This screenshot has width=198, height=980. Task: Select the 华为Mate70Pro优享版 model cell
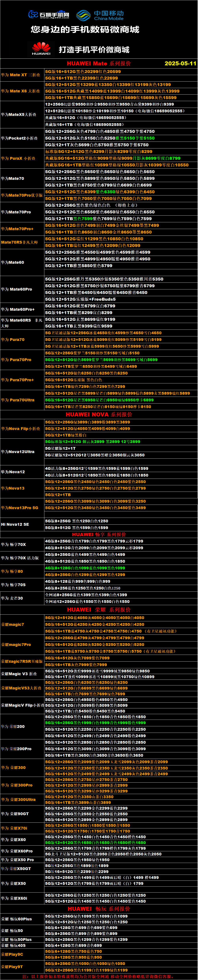click(22, 195)
